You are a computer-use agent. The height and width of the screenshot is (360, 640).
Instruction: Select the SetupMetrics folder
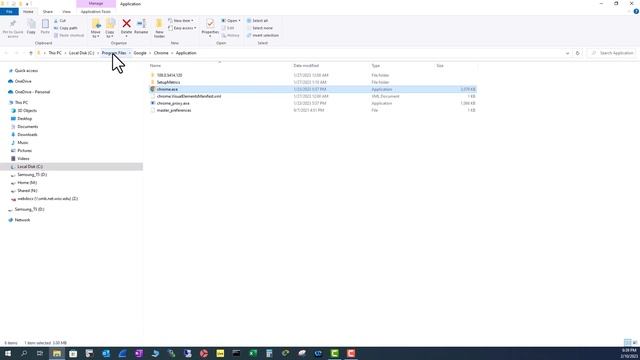tap(168, 82)
